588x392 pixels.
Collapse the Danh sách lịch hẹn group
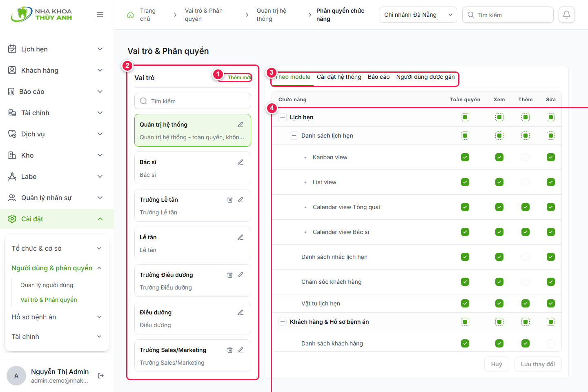click(x=294, y=136)
